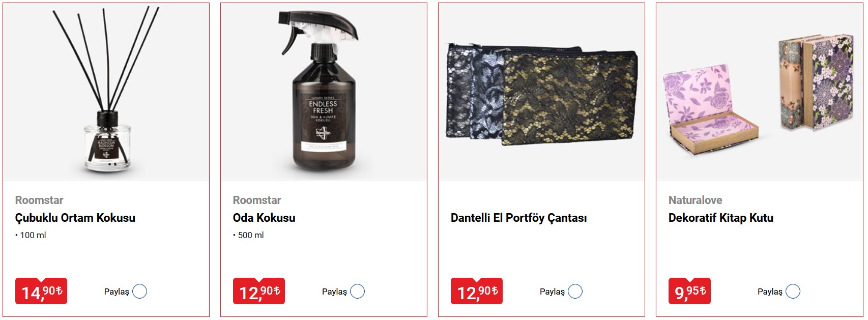868x320 pixels.
Task: Click the share circle icon for Oda Kokusu
Action: [x=357, y=292]
